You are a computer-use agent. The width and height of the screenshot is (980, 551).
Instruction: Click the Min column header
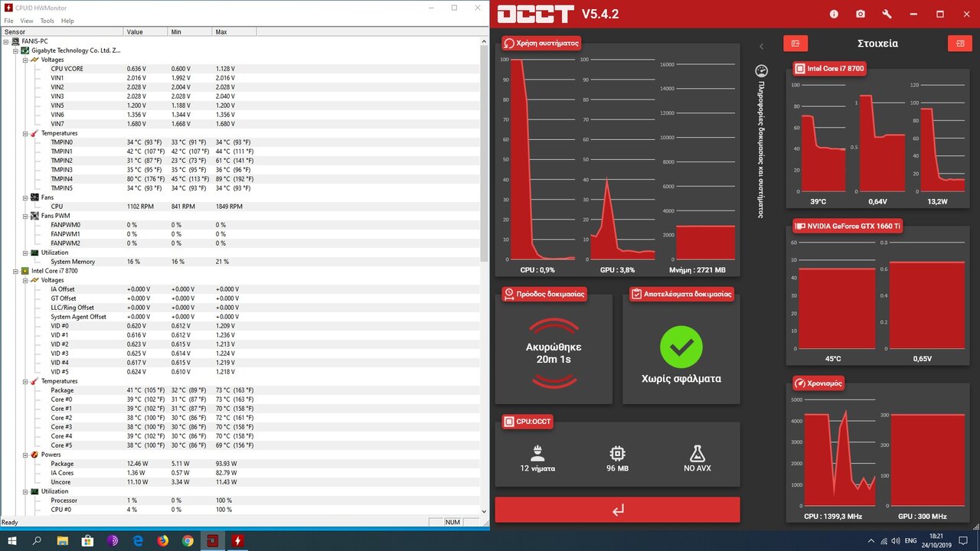tap(190, 31)
